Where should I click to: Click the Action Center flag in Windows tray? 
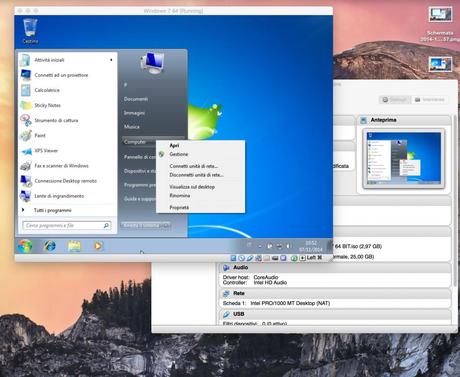click(270, 246)
